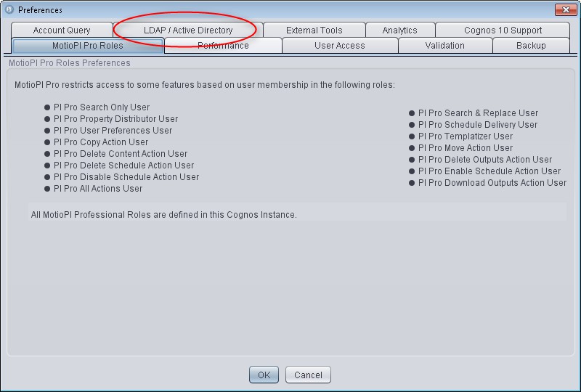Select the Analytics tab
581x392 pixels.
click(x=400, y=30)
